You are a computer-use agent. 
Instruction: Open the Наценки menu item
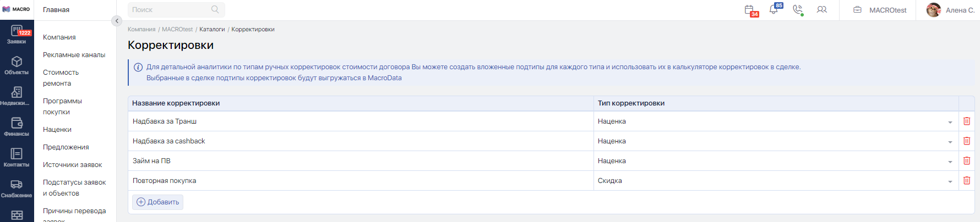pyautogui.click(x=57, y=130)
